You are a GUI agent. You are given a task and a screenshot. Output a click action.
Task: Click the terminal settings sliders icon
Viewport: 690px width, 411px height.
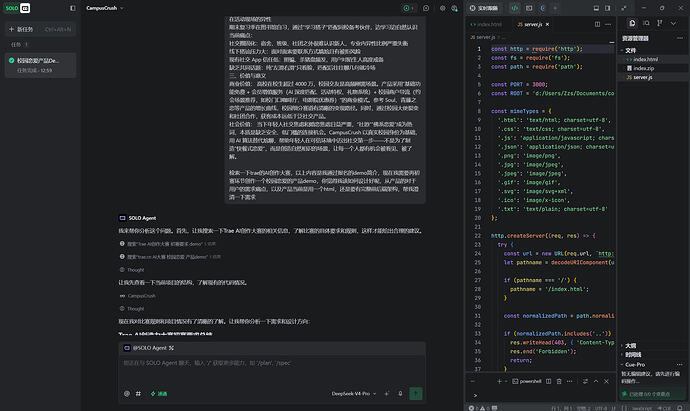[585, 382]
